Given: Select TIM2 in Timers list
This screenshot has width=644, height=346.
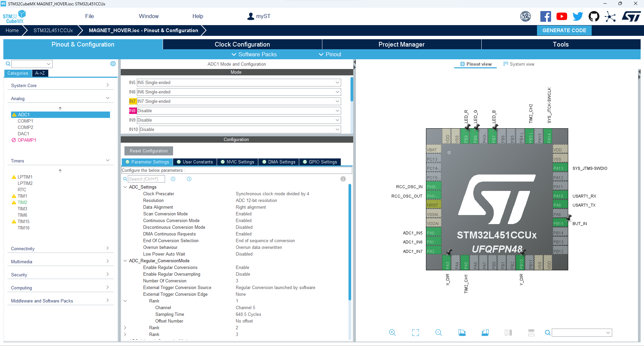Looking at the screenshot, I should (x=22, y=202).
